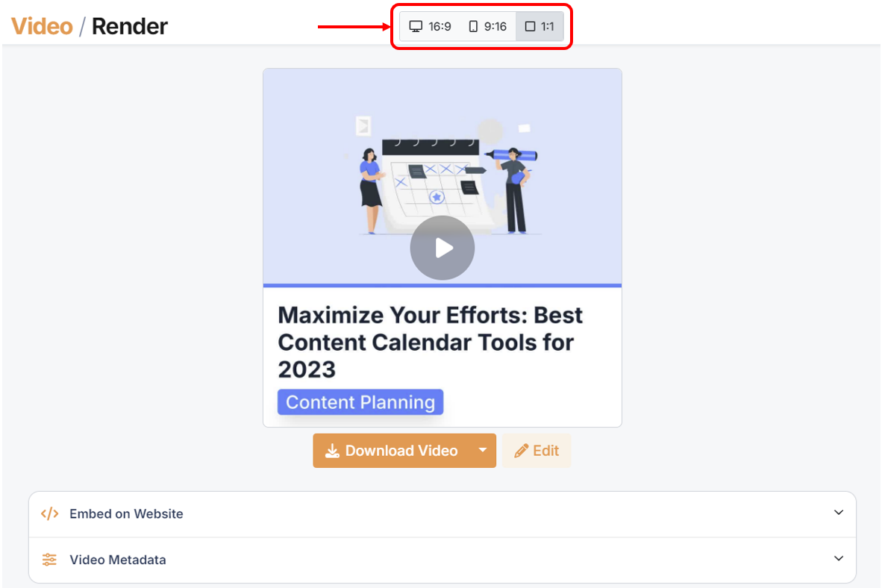Select the 16:9 desktop aspect ratio icon
Image resolution: width=882 pixels, height=588 pixels.
pos(416,26)
